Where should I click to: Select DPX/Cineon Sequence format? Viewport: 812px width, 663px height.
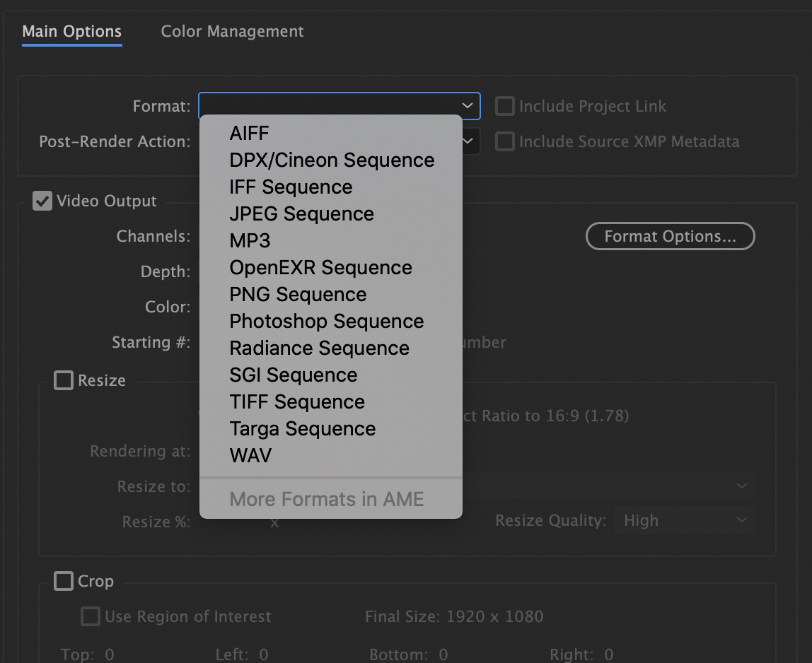click(331, 160)
